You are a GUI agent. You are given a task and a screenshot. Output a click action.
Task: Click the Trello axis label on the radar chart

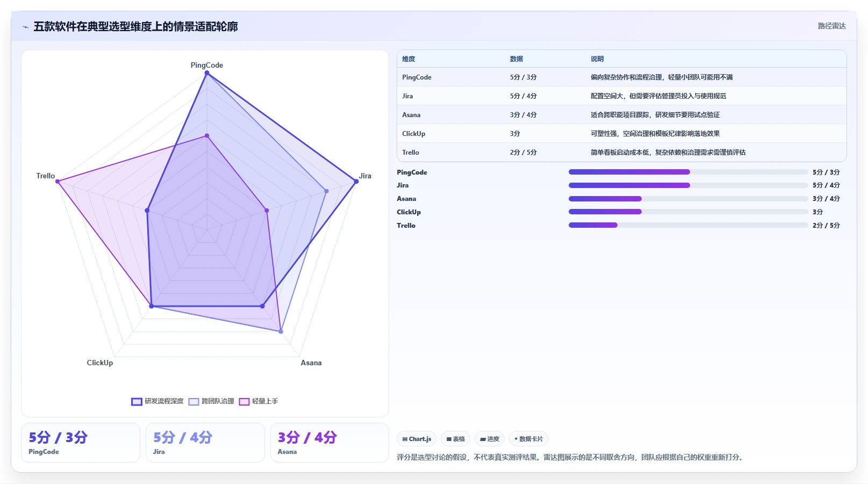coord(46,176)
